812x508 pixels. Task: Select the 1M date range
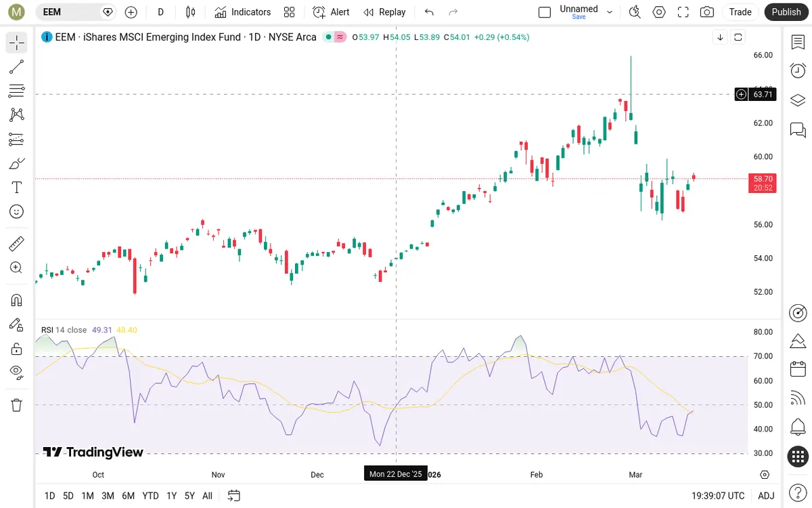(87, 496)
